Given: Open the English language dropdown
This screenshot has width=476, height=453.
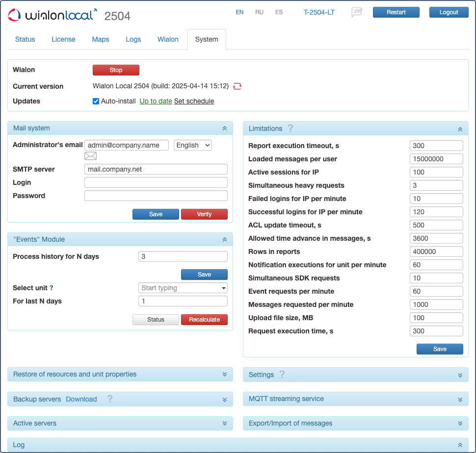Looking at the screenshot, I should click(193, 145).
